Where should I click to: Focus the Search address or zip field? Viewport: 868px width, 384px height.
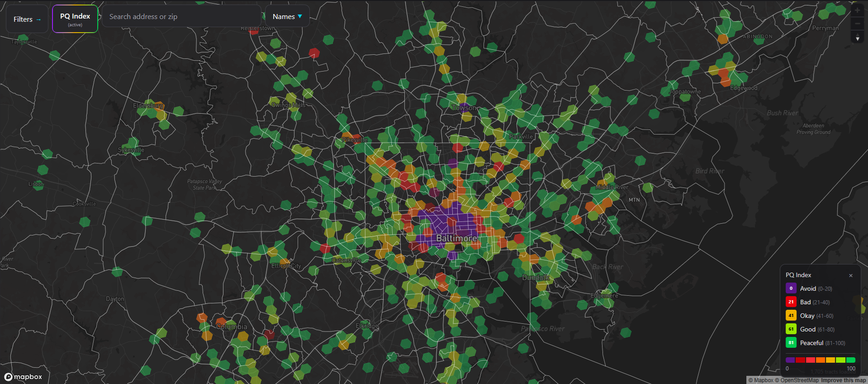tap(181, 17)
